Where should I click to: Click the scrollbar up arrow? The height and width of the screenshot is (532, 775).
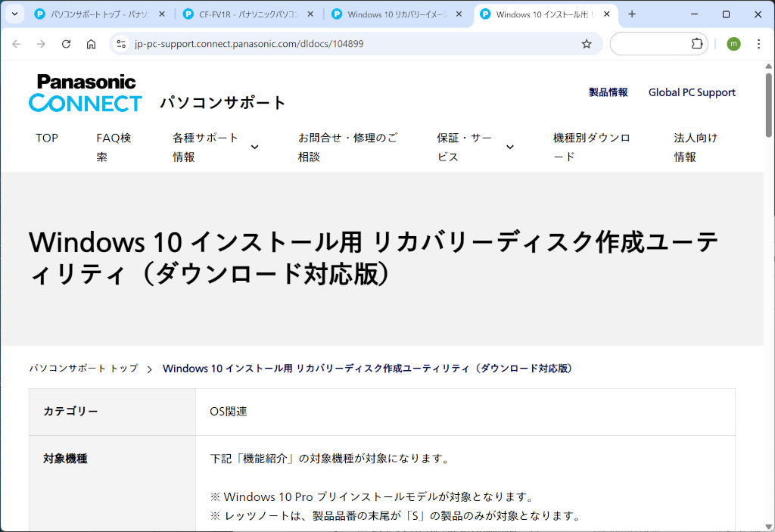click(x=769, y=67)
